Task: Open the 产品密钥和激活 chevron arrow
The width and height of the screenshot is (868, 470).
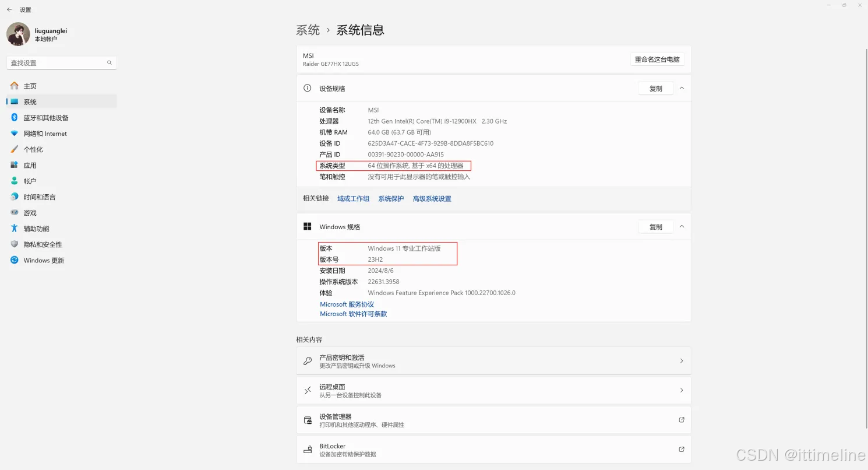Action: [682, 361]
